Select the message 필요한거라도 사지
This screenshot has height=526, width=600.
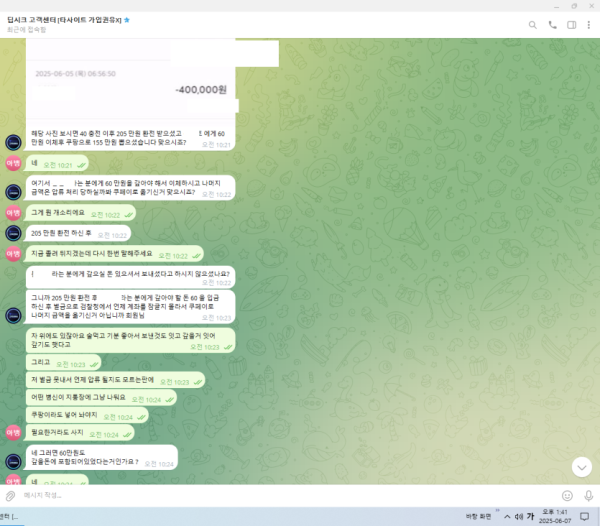point(80,433)
